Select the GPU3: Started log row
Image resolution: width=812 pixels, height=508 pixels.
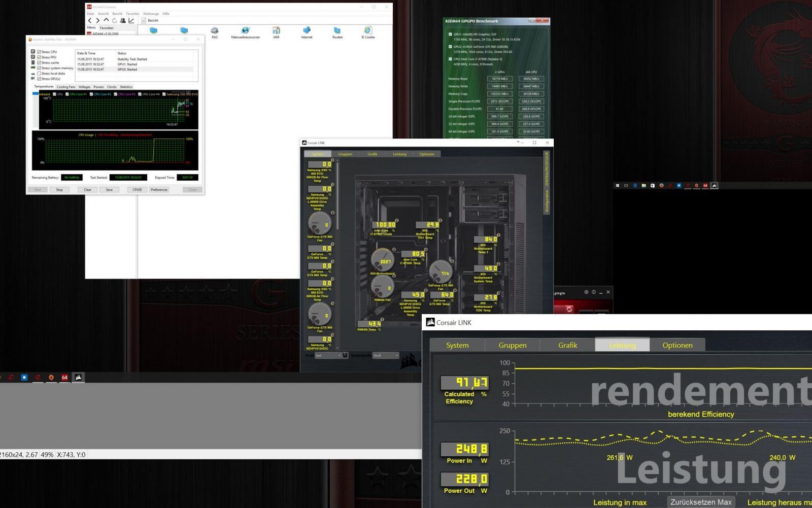(134, 70)
